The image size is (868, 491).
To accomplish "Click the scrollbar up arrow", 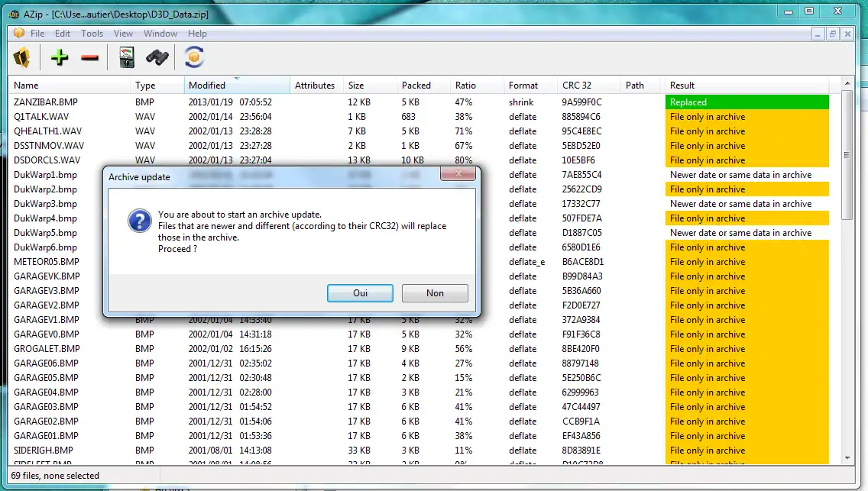I will pyautogui.click(x=847, y=82).
